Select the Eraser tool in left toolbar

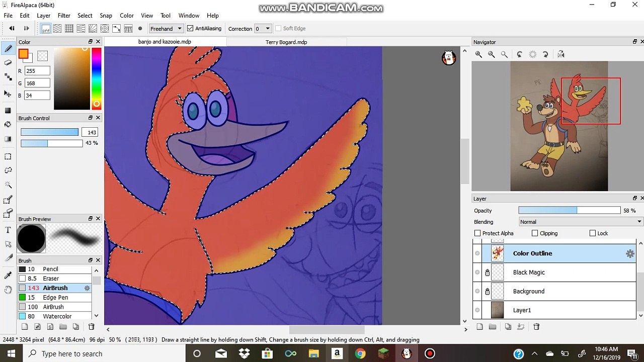(x=8, y=62)
